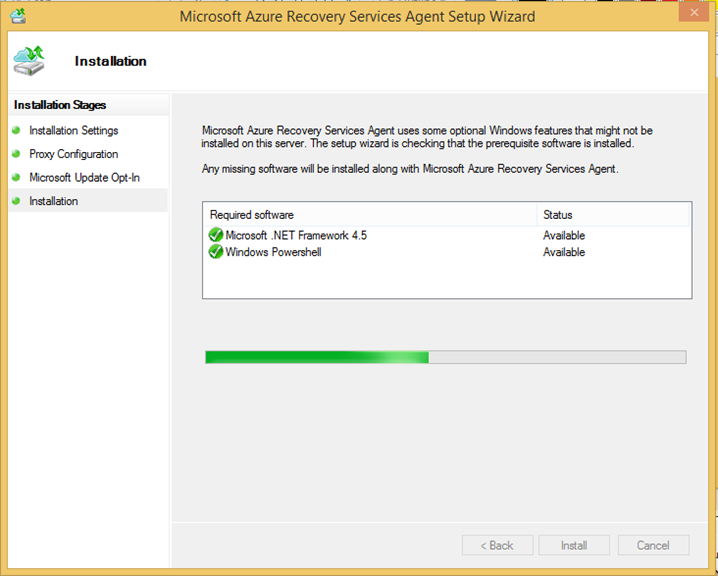Cancel the setup wizard
Image resolution: width=718 pixels, height=576 pixels.
[653, 545]
